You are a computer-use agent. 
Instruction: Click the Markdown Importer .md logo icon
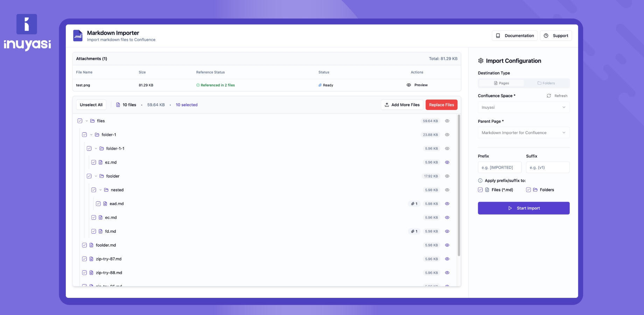78,36
